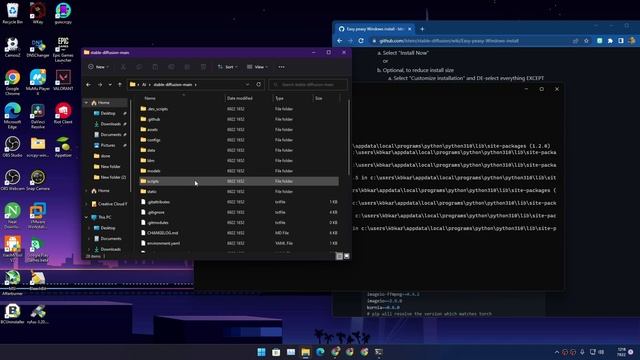Open DNSChanger desktop shortcut
Screen dimensions: 640x360
(x=38, y=47)
